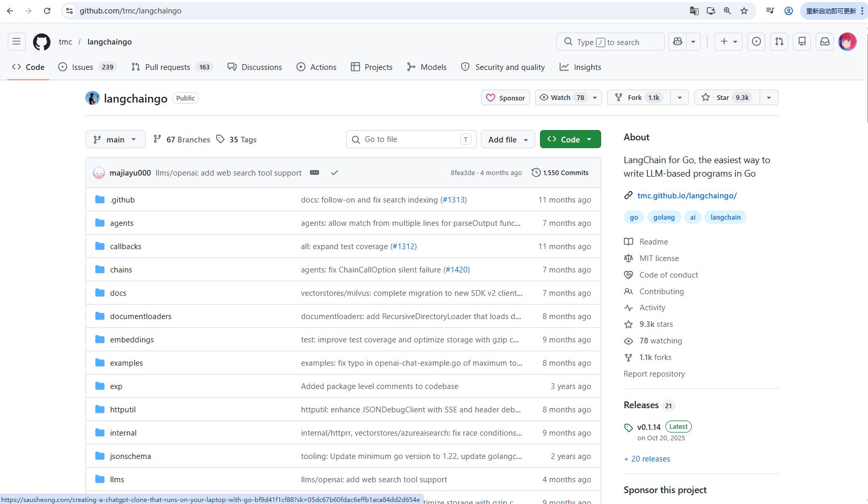868x504 pixels.
Task: Open the callbacks folder
Action: click(x=125, y=247)
